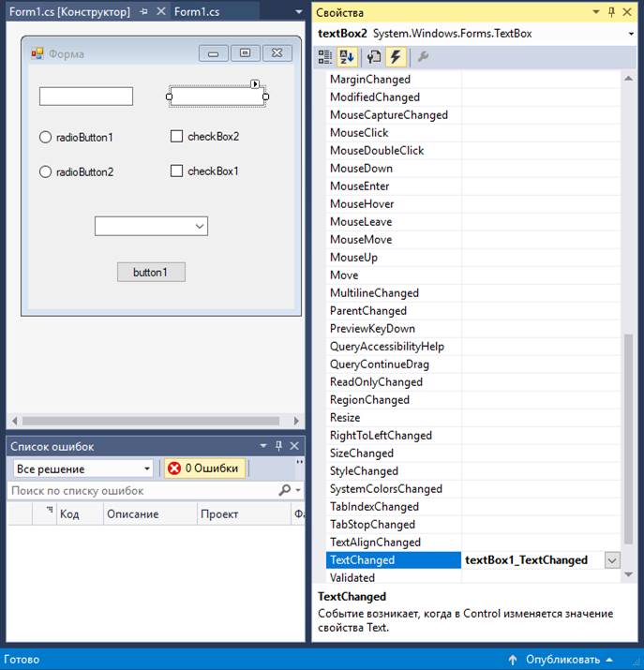Click the property pages wrench icon
Screen dimensions: 644x670
pyautogui.click(x=423, y=57)
